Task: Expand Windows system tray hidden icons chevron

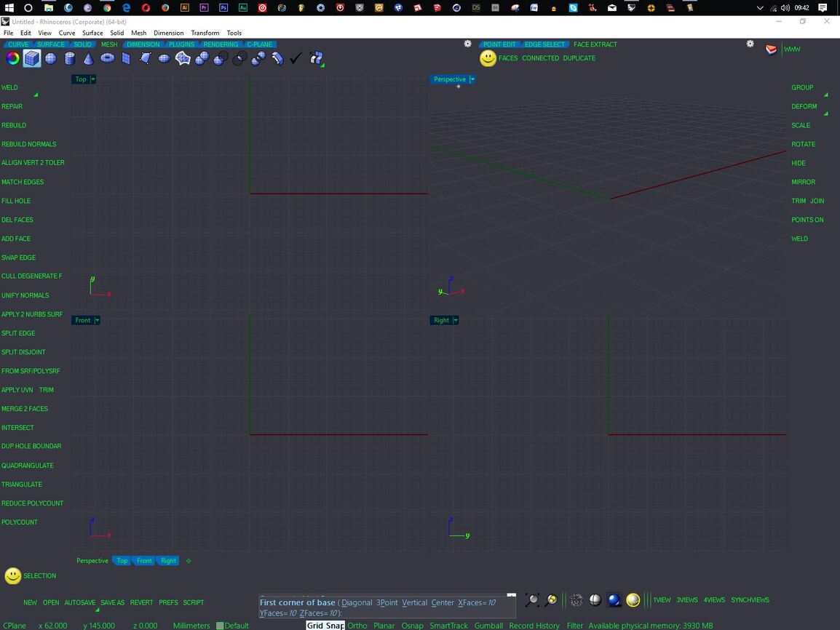Action: point(760,8)
